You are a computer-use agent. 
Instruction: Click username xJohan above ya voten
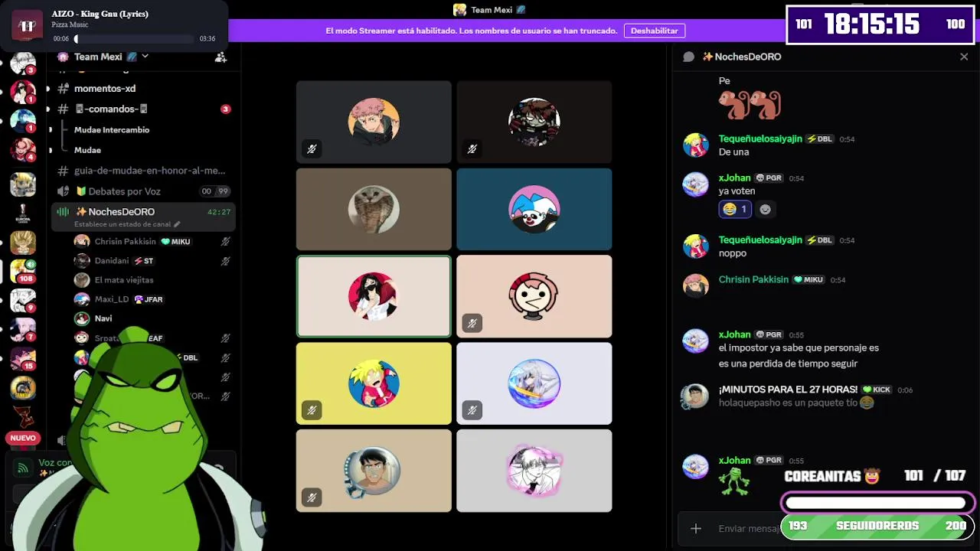click(x=735, y=178)
